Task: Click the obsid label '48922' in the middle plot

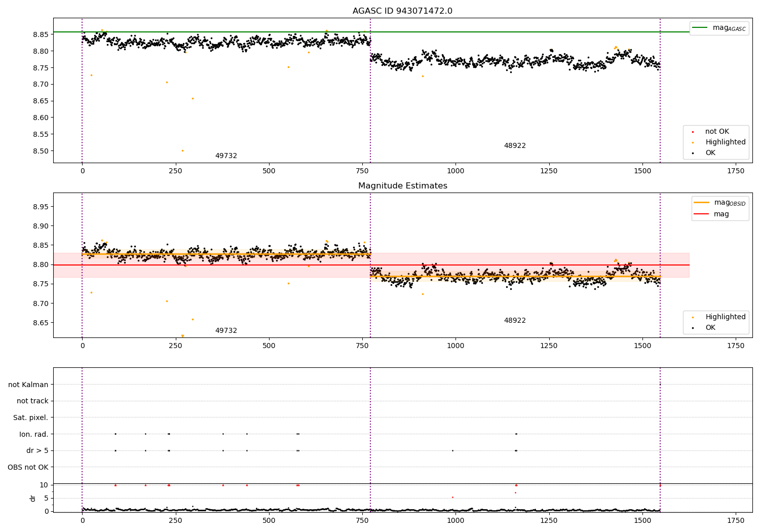Action: (x=515, y=321)
